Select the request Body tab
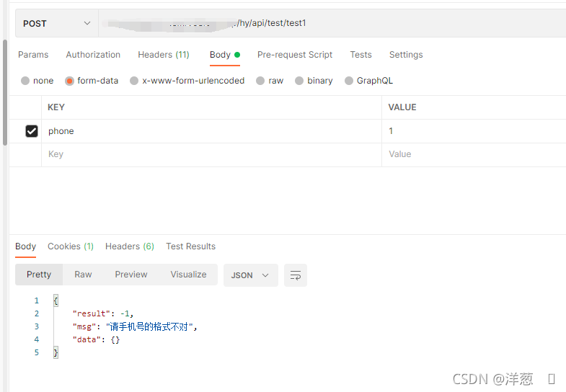This screenshot has width=566, height=392. tap(224, 55)
